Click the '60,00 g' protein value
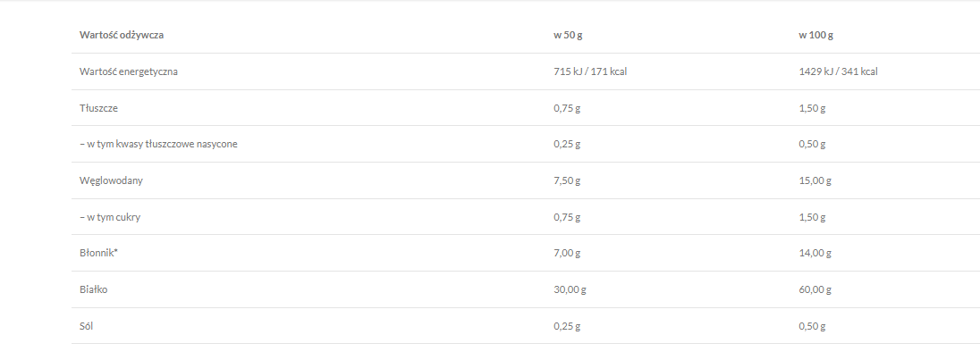Screen dimensions: 980x360 coord(815,289)
